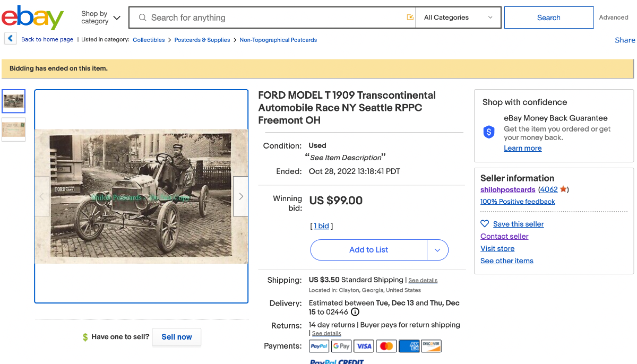
Task: Click the Add to List button
Action: (368, 250)
